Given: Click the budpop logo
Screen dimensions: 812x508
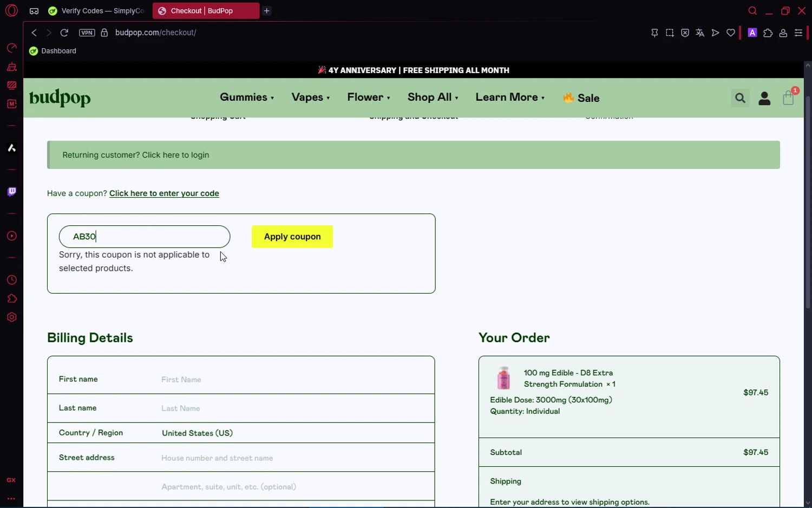Looking at the screenshot, I should point(60,98).
